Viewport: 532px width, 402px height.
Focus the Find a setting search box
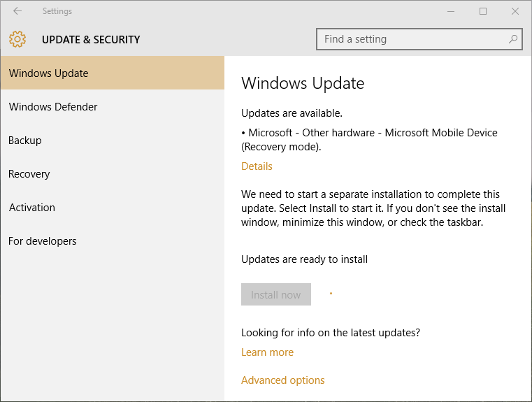[419, 39]
